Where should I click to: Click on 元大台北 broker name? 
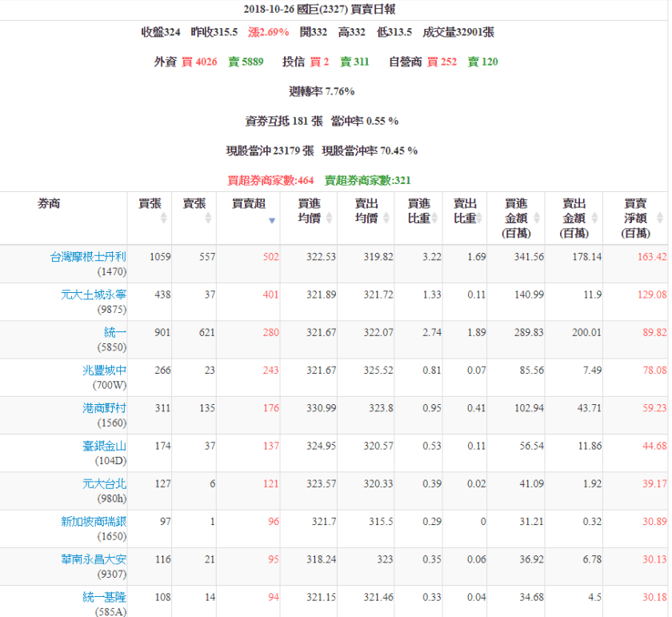[x=104, y=483]
